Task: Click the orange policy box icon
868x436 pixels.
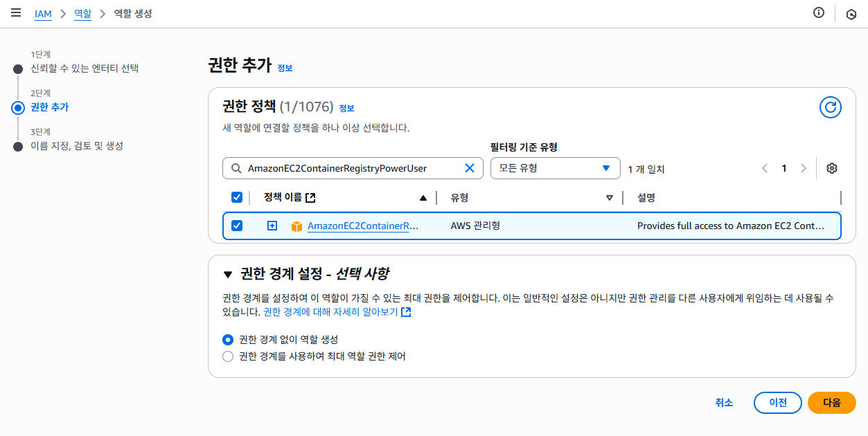Action: (x=296, y=226)
